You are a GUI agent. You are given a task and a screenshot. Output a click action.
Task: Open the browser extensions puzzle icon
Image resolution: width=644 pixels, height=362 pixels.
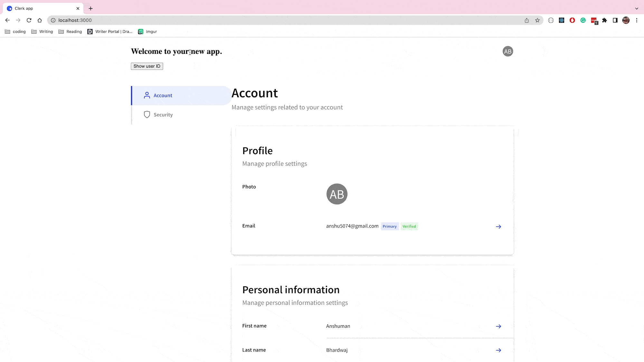604,20
